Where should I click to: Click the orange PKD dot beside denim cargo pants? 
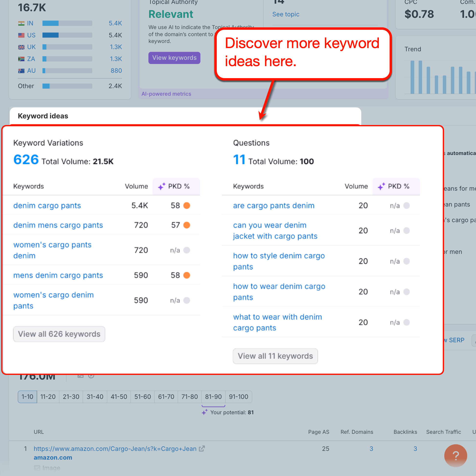pyautogui.click(x=186, y=205)
